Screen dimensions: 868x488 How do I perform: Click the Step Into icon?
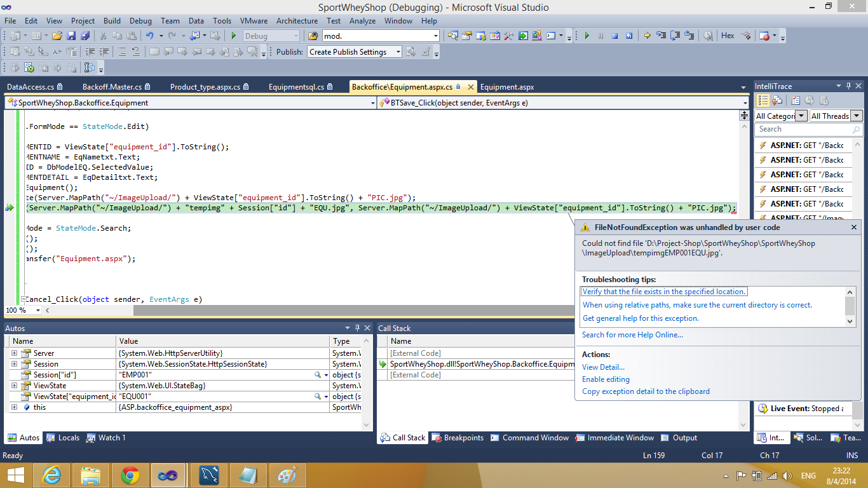(x=661, y=36)
